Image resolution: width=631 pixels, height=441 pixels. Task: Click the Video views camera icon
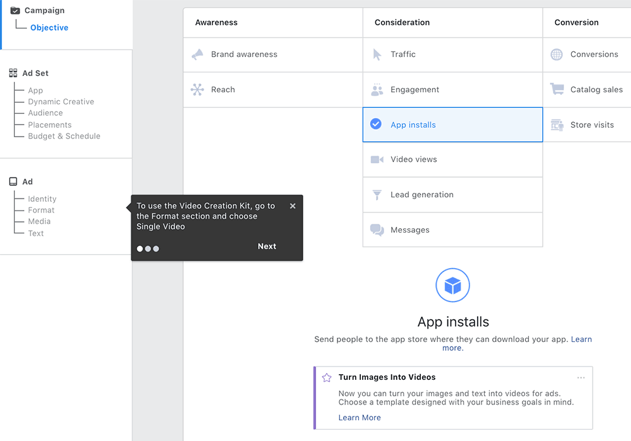coord(377,160)
